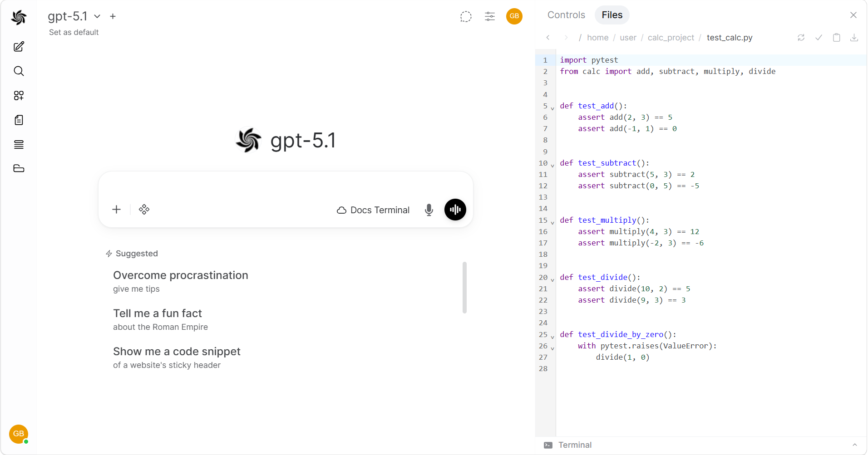This screenshot has width=868, height=455.
Task: Click line number 28 in the editor gutter
Action: [x=543, y=369]
